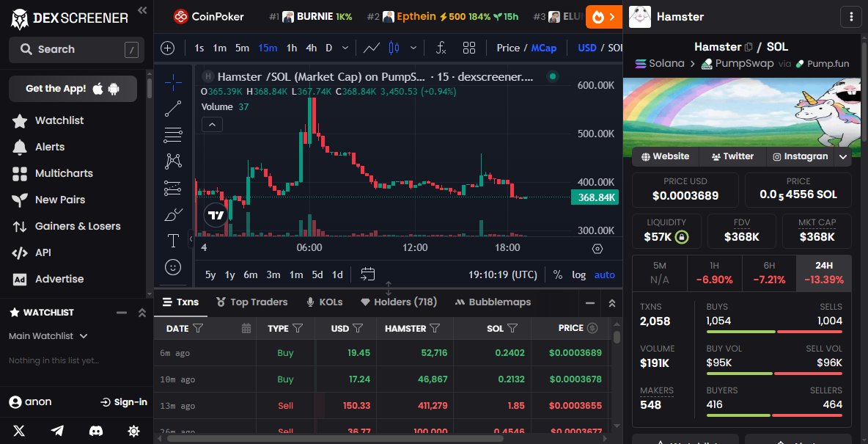The image size is (868, 444).
Task: Click the Sign-in link
Action: [124, 402]
